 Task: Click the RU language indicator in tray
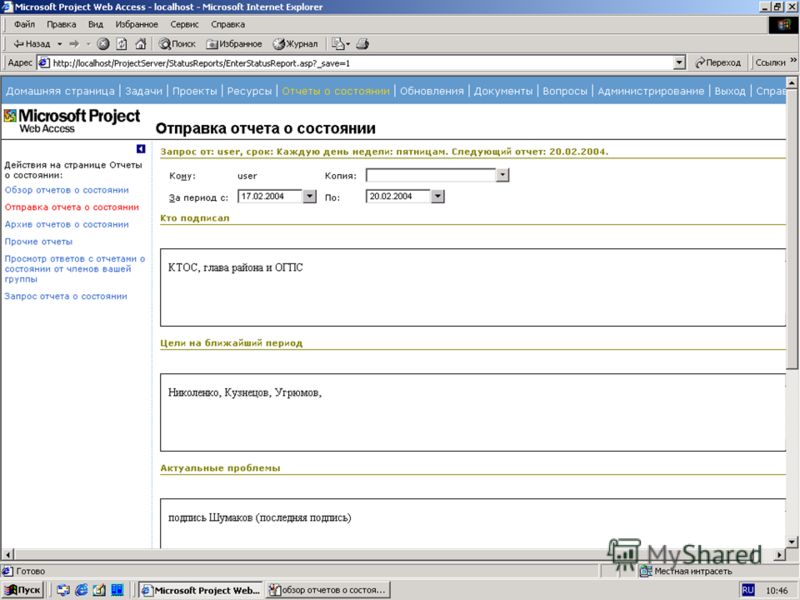(748, 590)
